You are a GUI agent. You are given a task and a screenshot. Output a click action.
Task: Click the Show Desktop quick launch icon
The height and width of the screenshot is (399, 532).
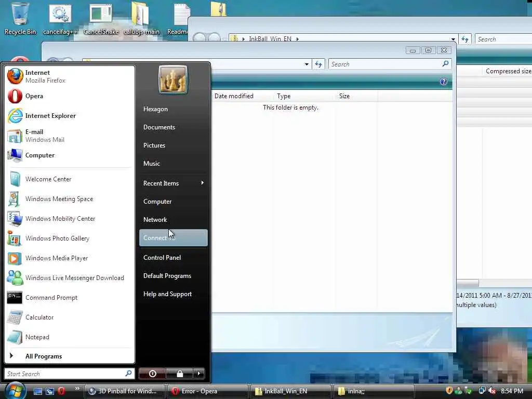(37, 391)
